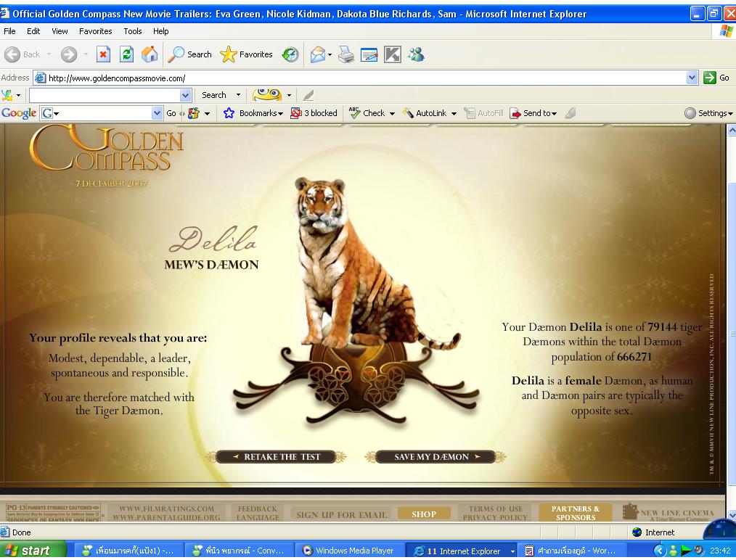Open the Partners & Sponsors link
Screen dimensions: 736x560
click(x=576, y=513)
